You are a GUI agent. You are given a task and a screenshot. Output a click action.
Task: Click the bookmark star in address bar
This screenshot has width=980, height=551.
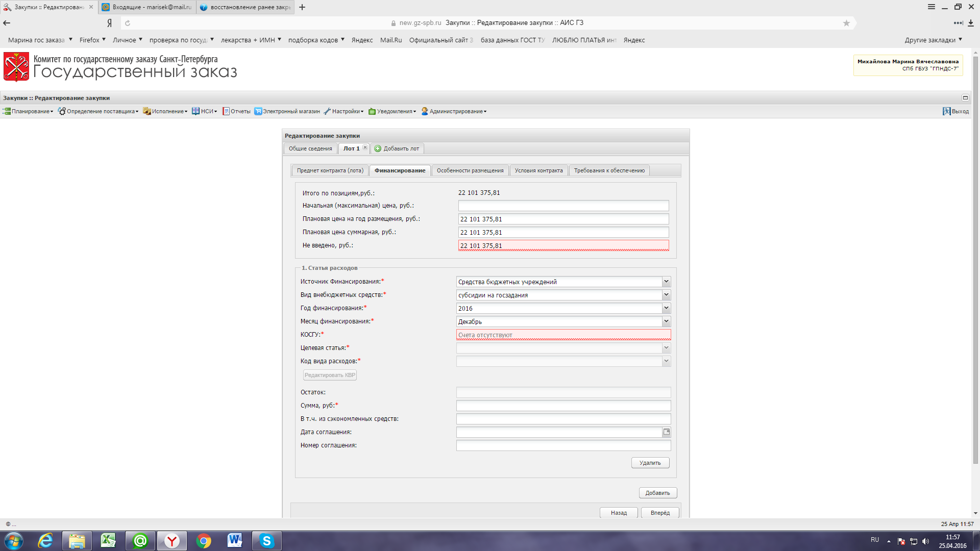click(846, 23)
